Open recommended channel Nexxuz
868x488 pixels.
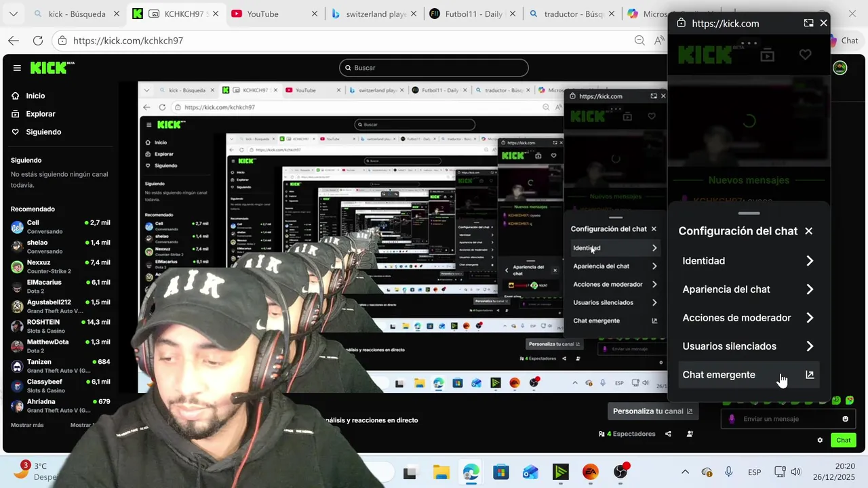[x=60, y=266]
